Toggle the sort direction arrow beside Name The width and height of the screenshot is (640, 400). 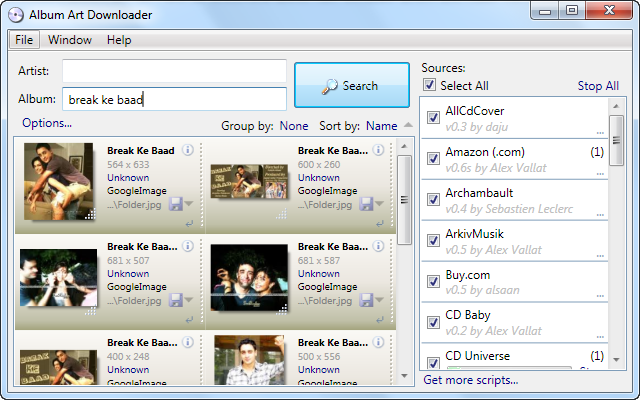click(x=408, y=125)
